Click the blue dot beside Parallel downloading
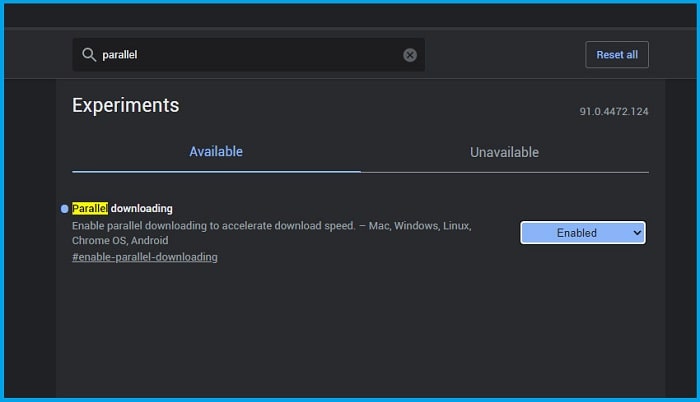 tap(64, 209)
